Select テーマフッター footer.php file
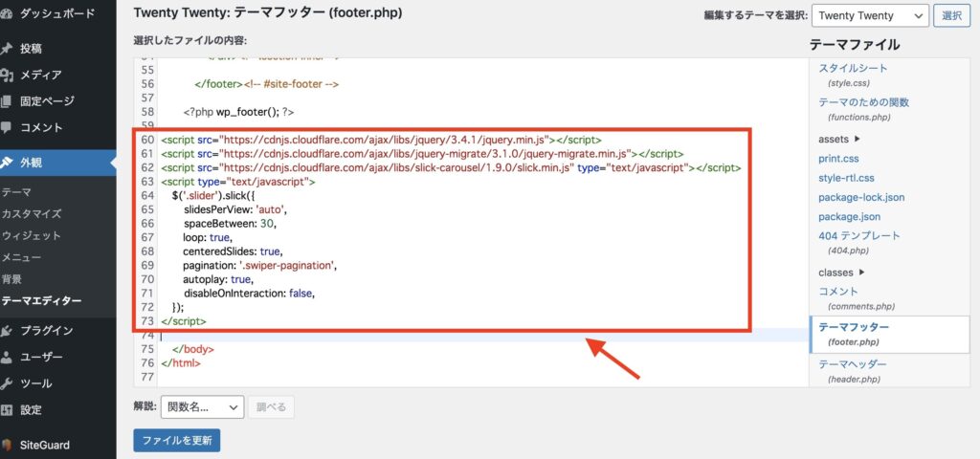 coord(890,334)
